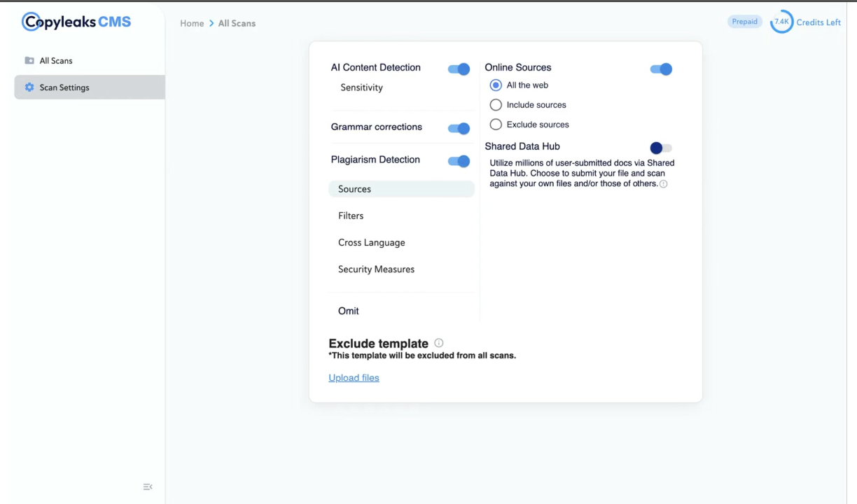Switch off Online Sources toggle
Screen dimensions: 857x504
tap(661, 69)
